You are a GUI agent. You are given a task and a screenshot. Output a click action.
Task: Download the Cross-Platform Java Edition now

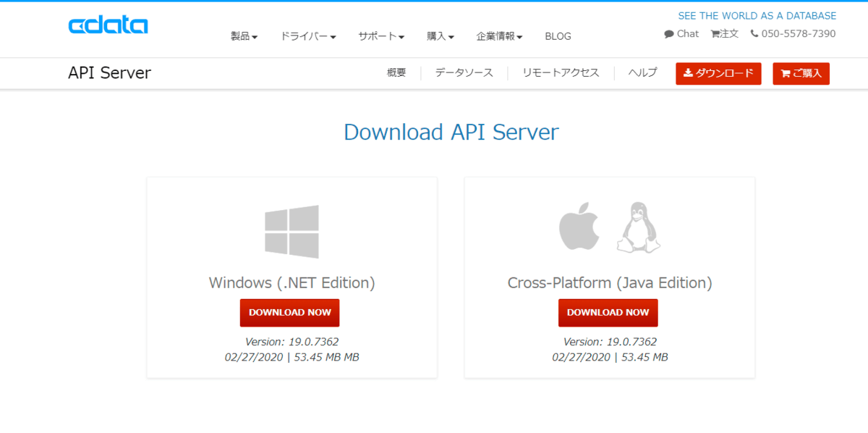coord(608,312)
